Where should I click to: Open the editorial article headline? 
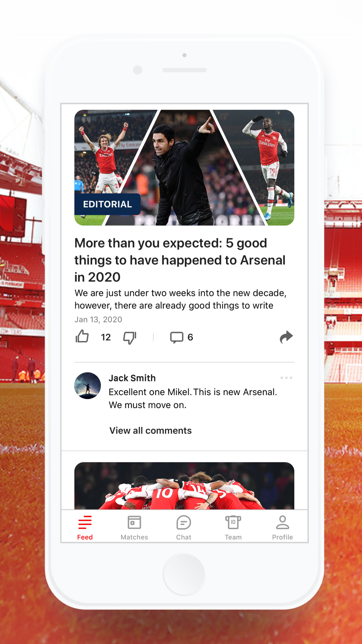(180, 260)
